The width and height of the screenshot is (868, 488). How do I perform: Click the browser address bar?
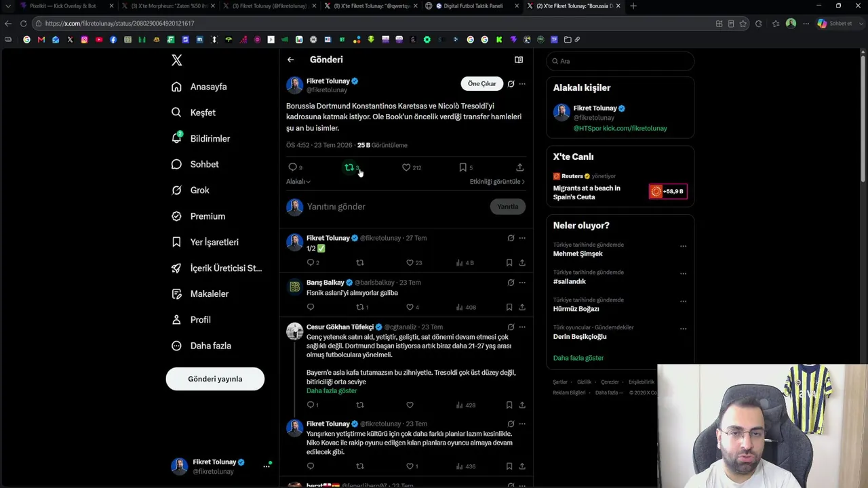click(x=373, y=24)
